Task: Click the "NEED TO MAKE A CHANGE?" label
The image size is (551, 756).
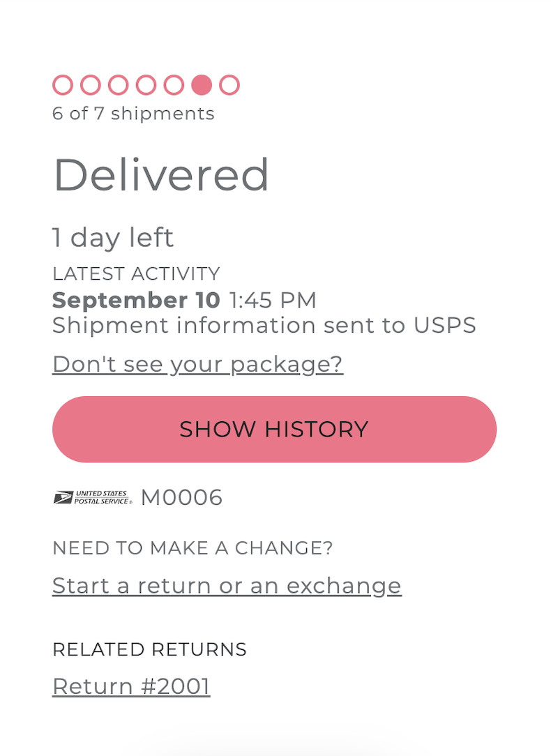Action: coord(193,548)
